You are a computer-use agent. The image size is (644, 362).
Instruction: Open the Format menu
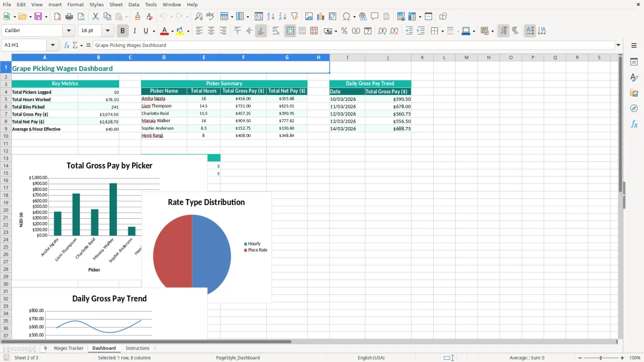(x=76, y=4)
